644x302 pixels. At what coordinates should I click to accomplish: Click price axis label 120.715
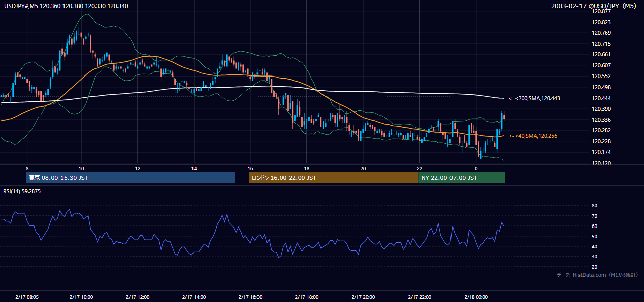coord(601,44)
